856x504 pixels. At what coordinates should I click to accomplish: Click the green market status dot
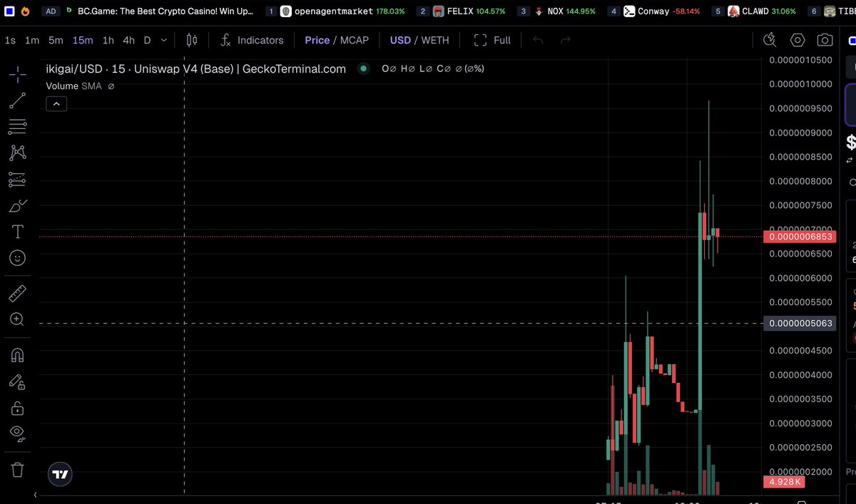364,69
